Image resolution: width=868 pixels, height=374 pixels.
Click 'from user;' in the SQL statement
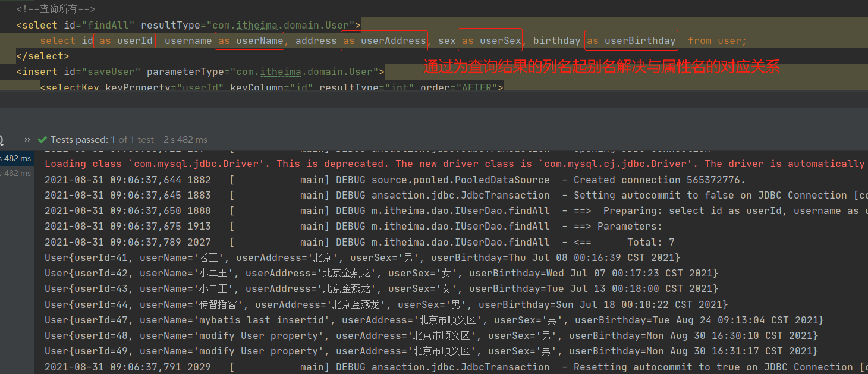717,40
